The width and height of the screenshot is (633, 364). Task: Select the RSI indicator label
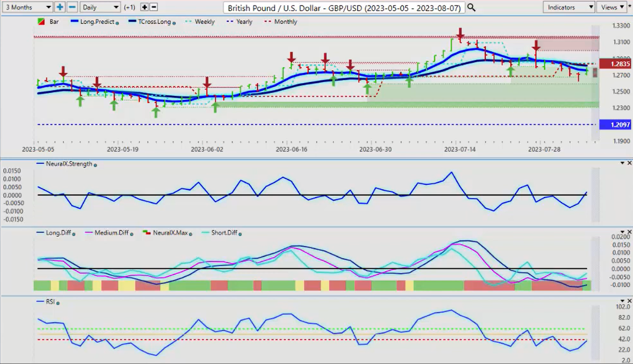tap(50, 302)
